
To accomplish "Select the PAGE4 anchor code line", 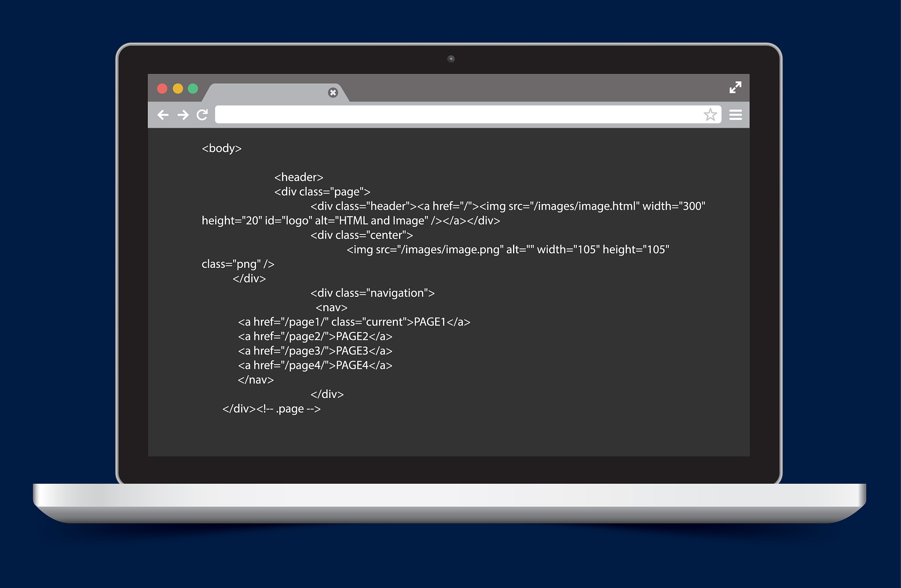I will tap(315, 365).
